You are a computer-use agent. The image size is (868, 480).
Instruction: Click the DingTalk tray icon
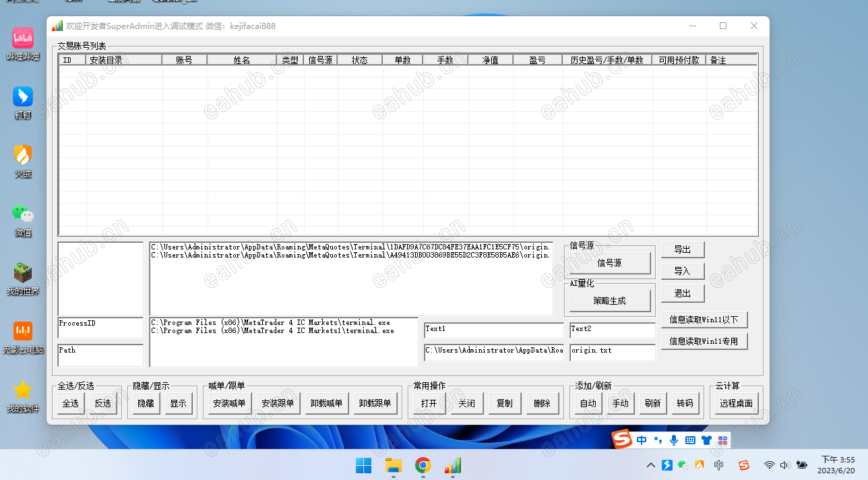pyautogui.click(x=667, y=465)
